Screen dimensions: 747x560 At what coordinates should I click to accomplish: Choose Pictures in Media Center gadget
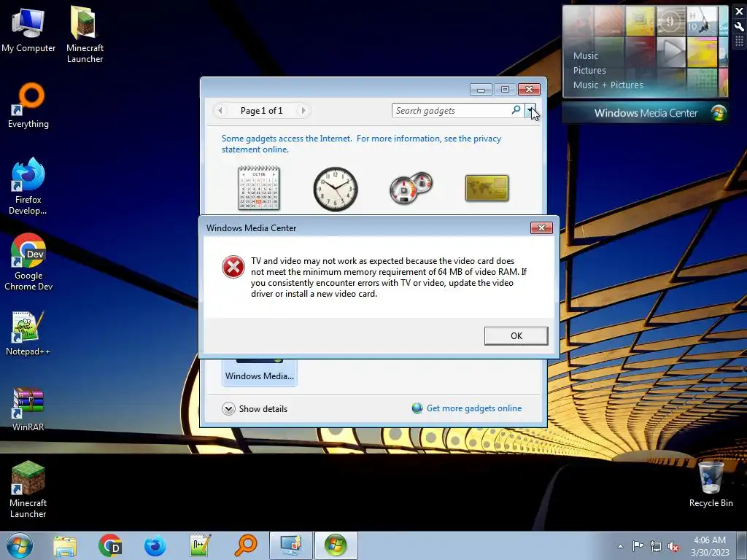589,71
